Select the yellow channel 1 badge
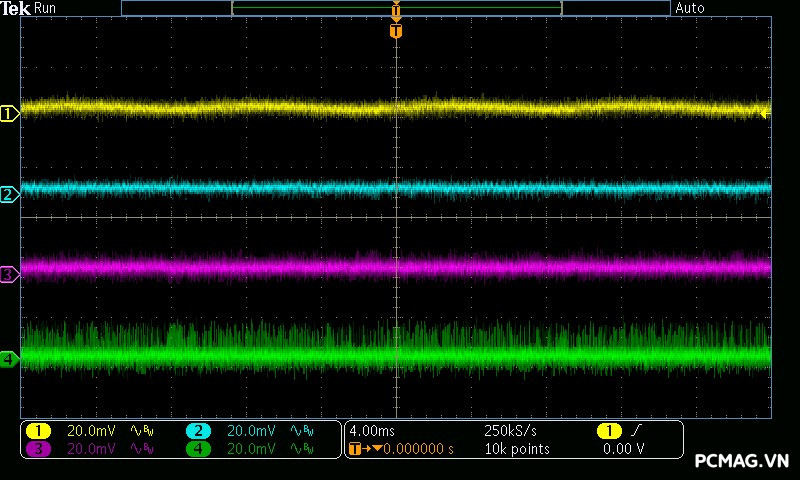The width and height of the screenshot is (800, 480). 38,431
